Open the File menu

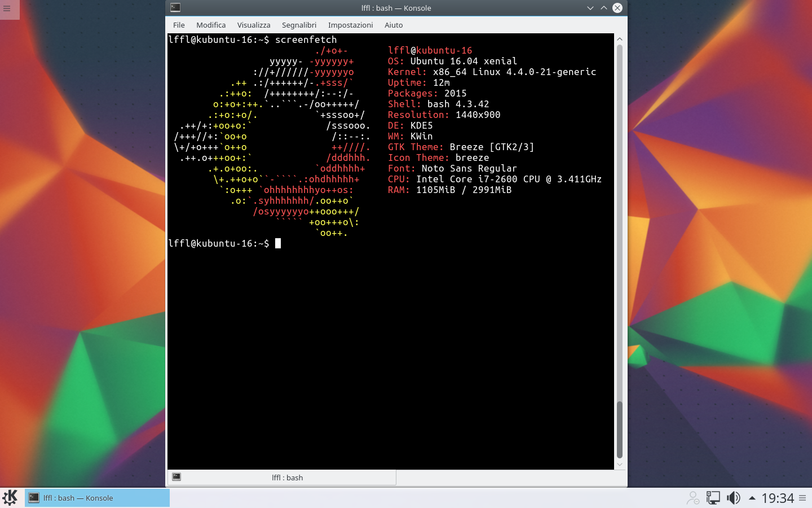point(179,25)
